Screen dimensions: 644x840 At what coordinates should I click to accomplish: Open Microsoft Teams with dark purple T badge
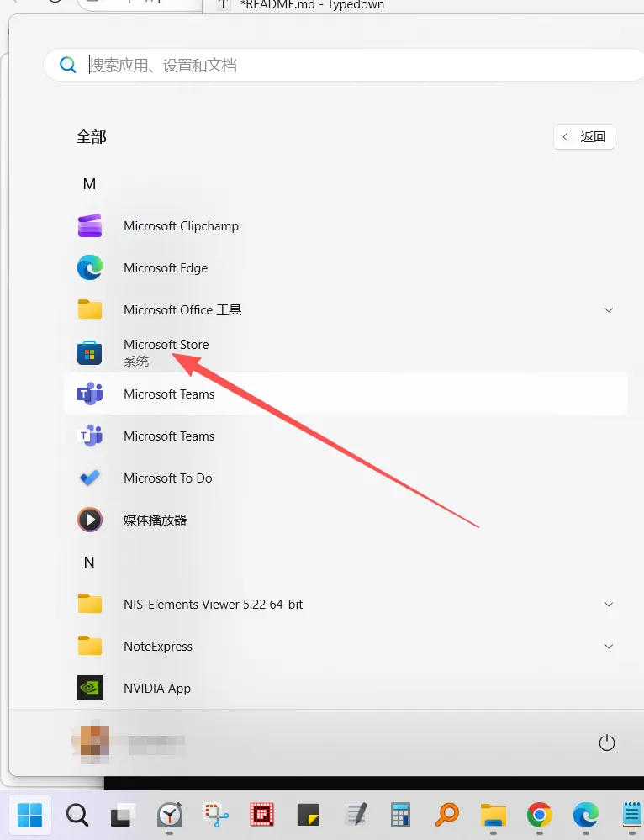tap(346, 394)
